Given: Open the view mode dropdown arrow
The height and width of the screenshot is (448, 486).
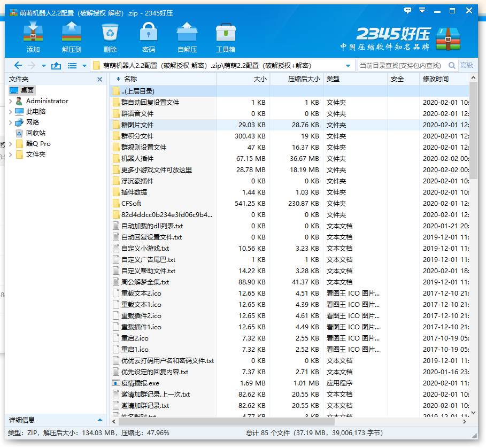Looking at the screenshot, I should pos(84,66).
